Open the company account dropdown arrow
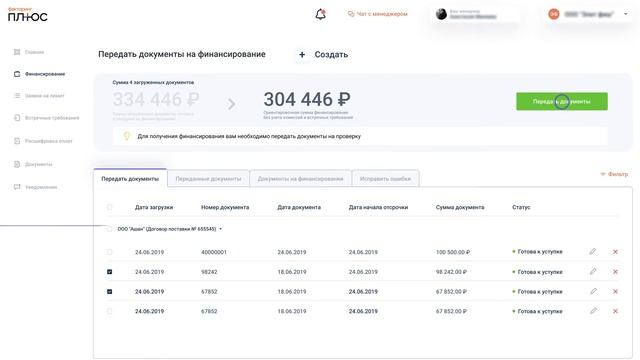Screen dimensions: 640x360 pos(625,14)
